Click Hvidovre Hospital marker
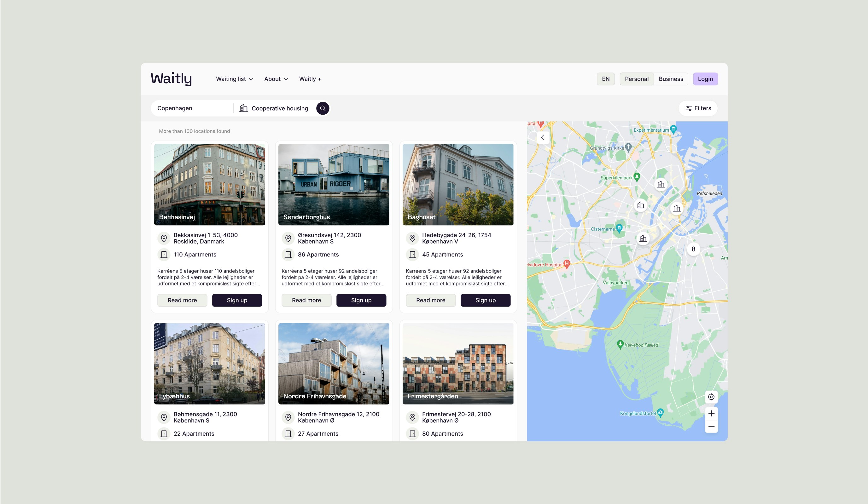The width and height of the screenshot is (868, 504). 567,264
